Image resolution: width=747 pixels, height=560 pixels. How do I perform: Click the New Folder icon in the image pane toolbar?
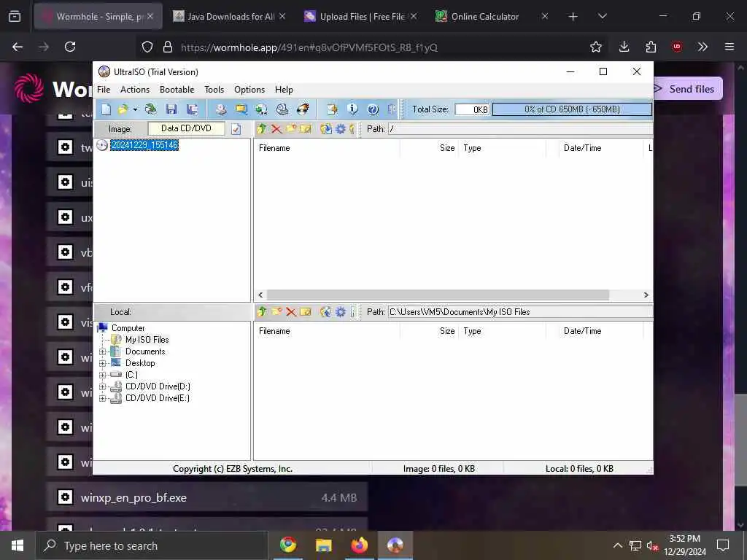[291, 128]
